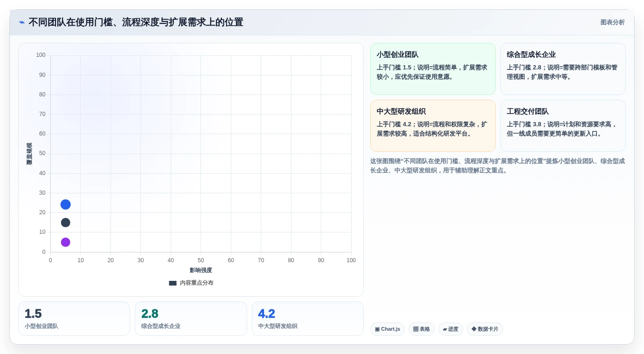Viewport: 644px width, 354px height.
Task: Click the 4.2 中大型研发组织 stat card
Action: tap(308, 319)
